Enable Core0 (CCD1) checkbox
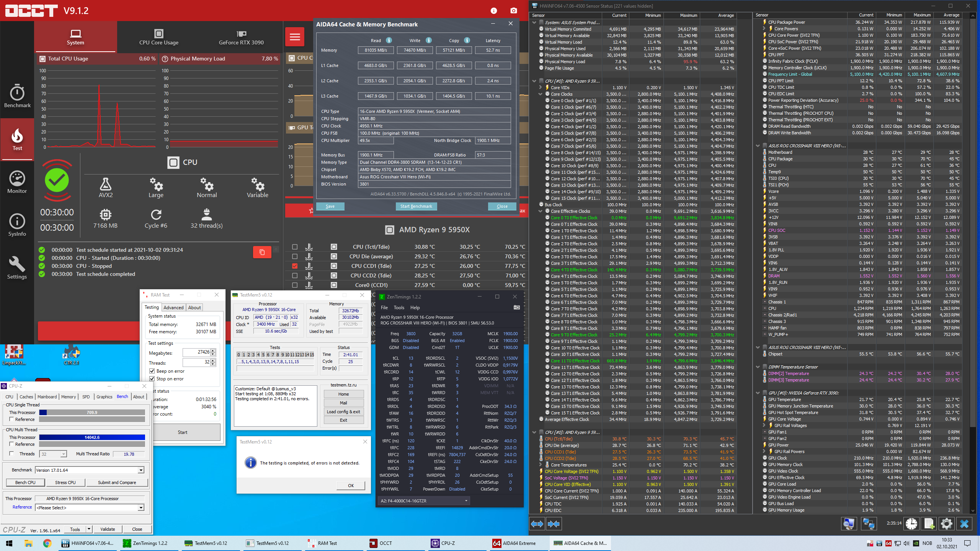The image size is (980, 551). click(x=294, y=285)
